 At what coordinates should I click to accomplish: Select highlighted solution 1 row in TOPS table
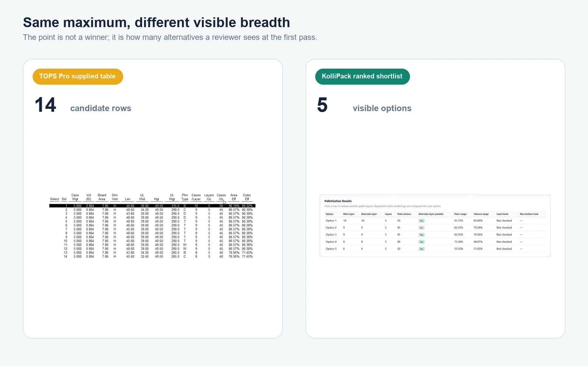(152, 206)
